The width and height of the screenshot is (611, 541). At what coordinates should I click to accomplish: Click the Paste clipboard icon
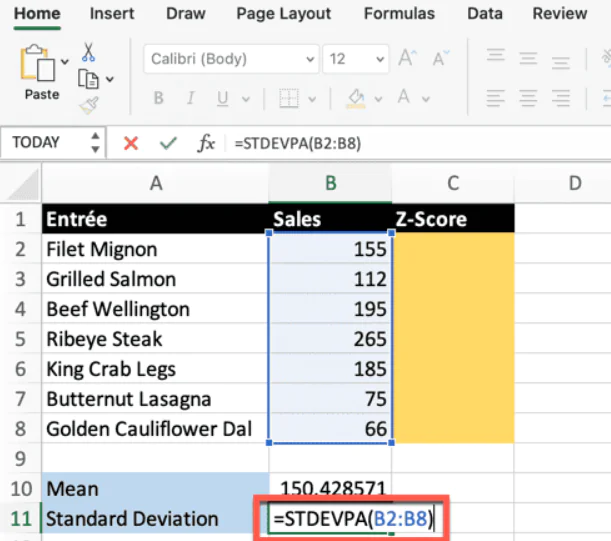(39, 64)
